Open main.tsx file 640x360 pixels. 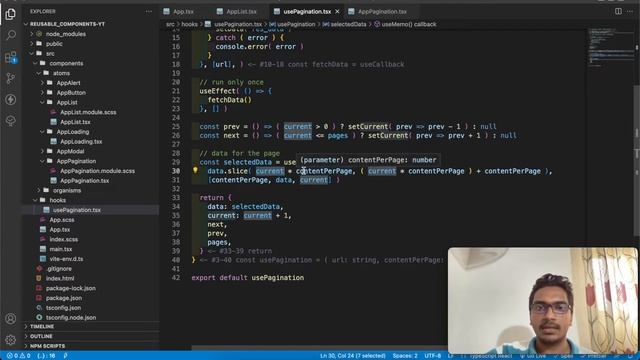coord(60,249)
